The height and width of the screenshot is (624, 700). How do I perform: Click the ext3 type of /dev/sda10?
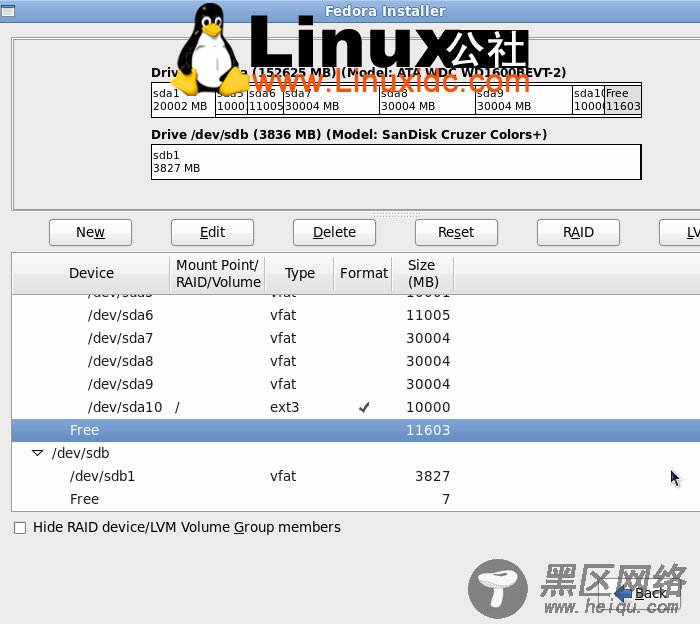(284, 407)
